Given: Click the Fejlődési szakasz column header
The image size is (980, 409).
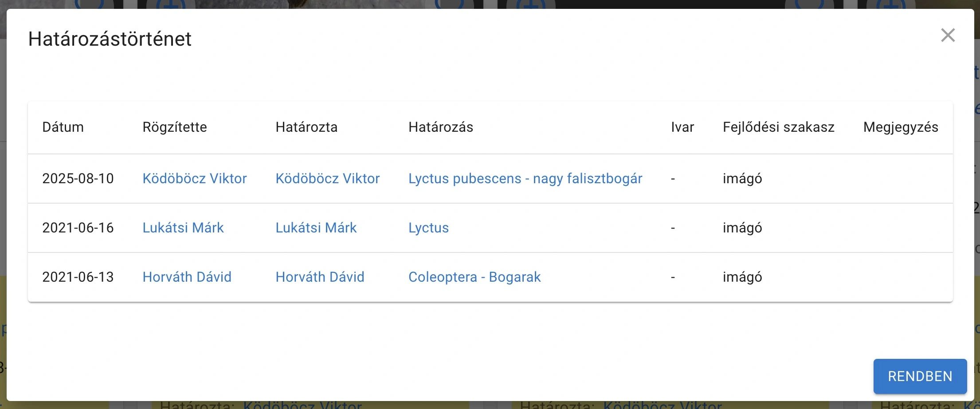Looking at the screenshot, I should point(778,127).
